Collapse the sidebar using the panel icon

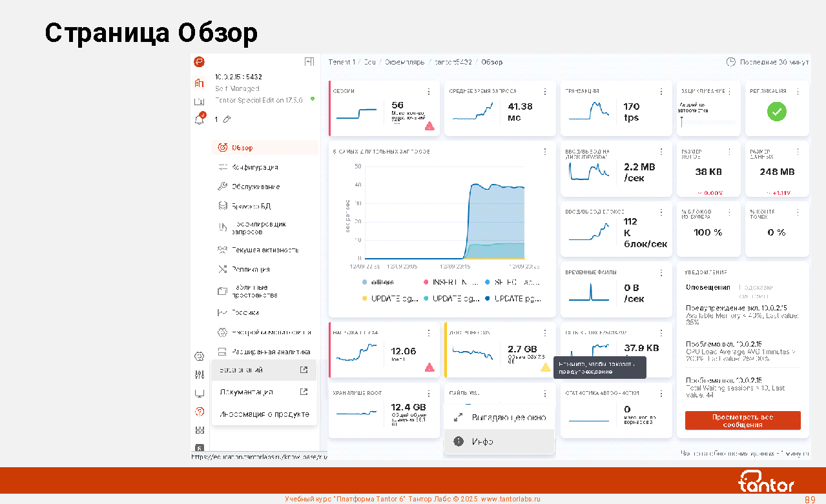(309, 62)
